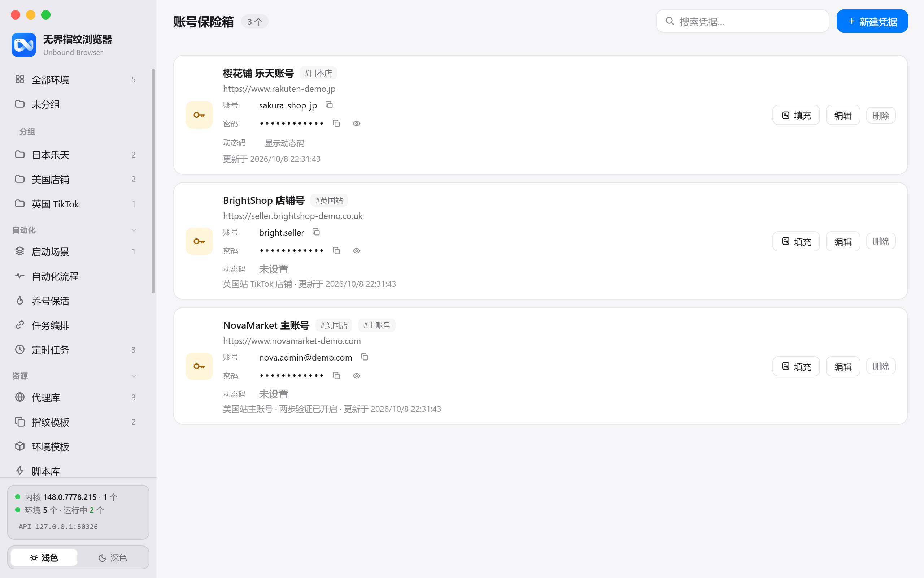The width and height of the screenshot is (924, 578).
Task: Show password for BrightShop 店铺号
Action: pyautogui.click(x=357, y=251)
